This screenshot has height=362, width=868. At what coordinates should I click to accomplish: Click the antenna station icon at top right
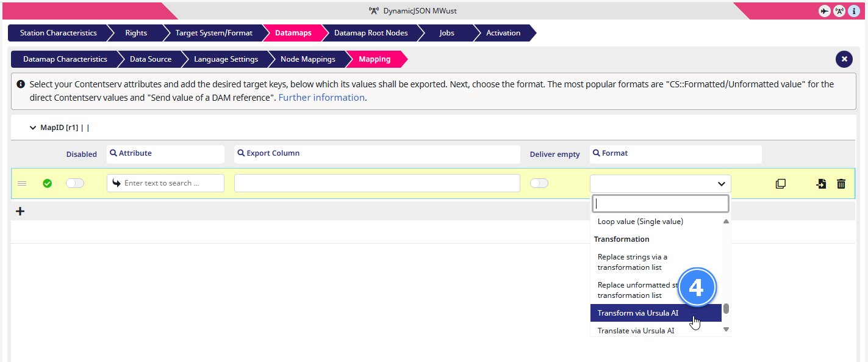coord(839,11)
